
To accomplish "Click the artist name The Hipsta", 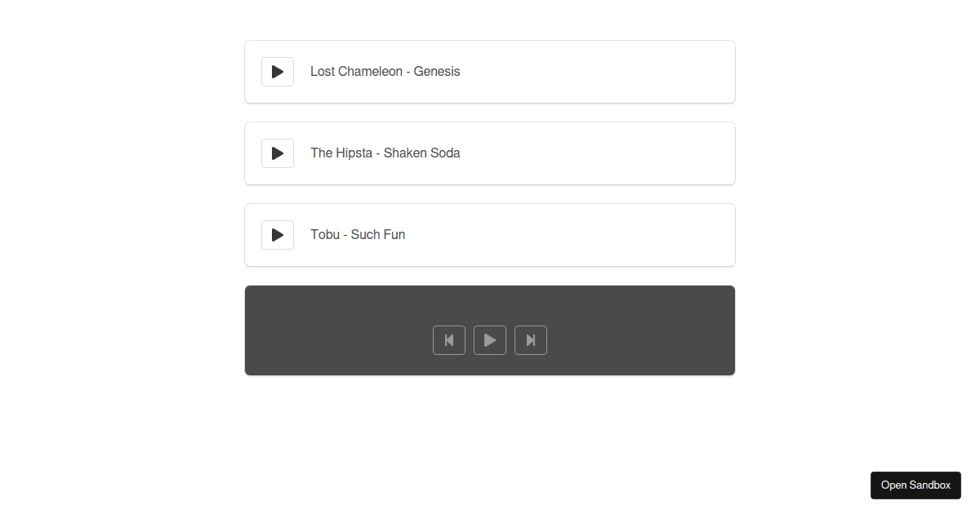I will [341, 153].
